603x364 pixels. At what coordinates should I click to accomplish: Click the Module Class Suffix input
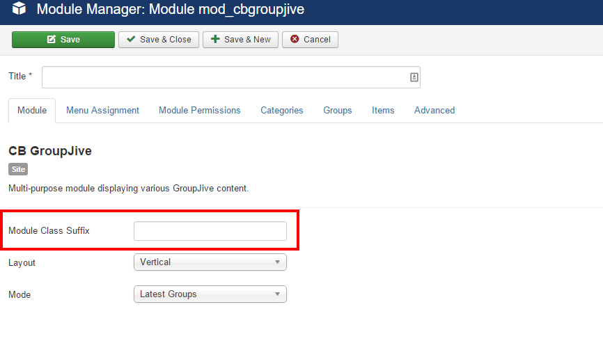[x=210, y=231]
